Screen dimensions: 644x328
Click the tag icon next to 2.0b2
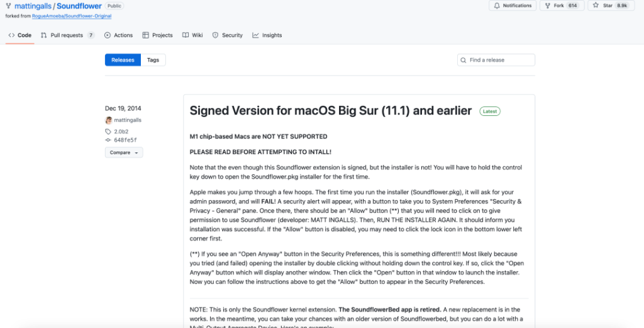tap(108, 132)
